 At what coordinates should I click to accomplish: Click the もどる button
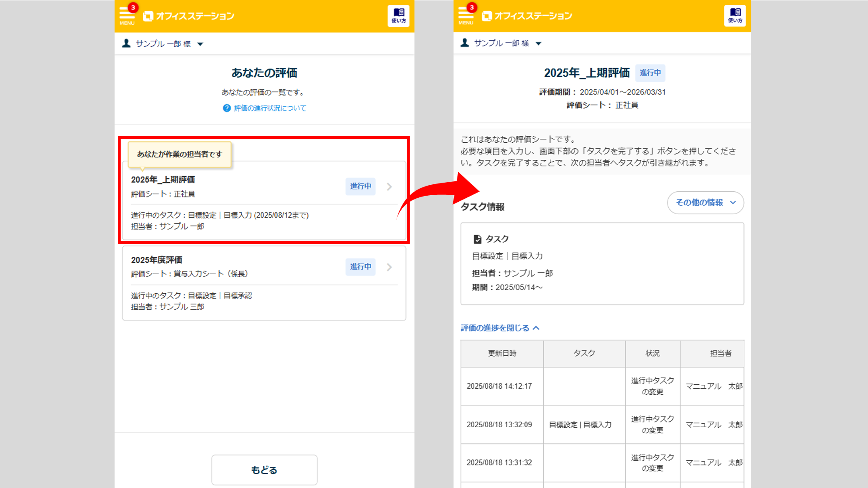pos(264,470)
